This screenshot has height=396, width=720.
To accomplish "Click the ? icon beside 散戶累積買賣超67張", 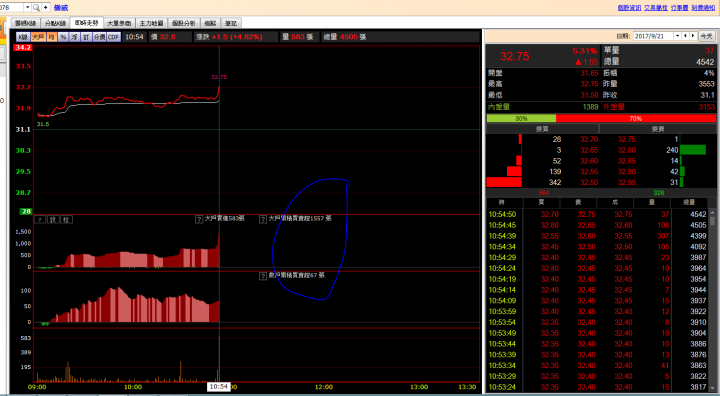I will pos(263,276).
